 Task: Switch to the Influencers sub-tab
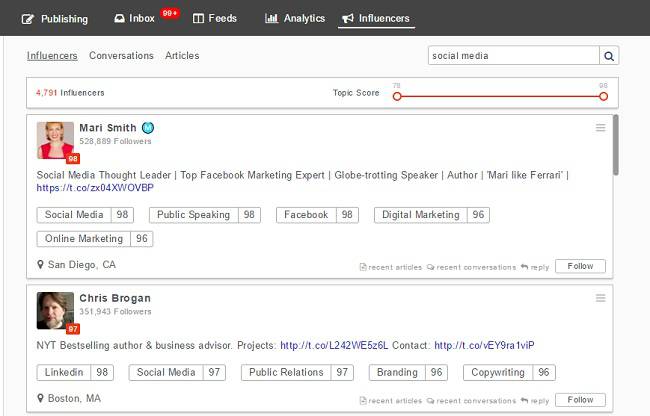[x=52, y=56]
